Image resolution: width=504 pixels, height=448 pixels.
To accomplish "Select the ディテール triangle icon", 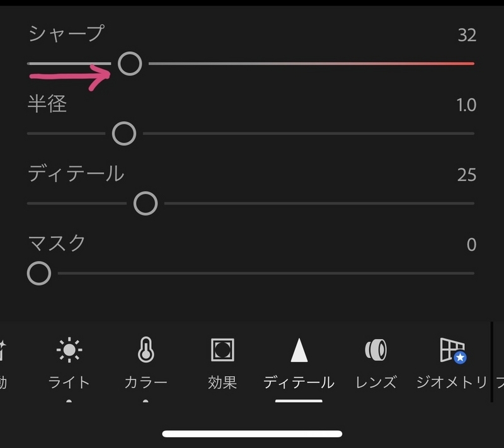I will tap(299, 350).
